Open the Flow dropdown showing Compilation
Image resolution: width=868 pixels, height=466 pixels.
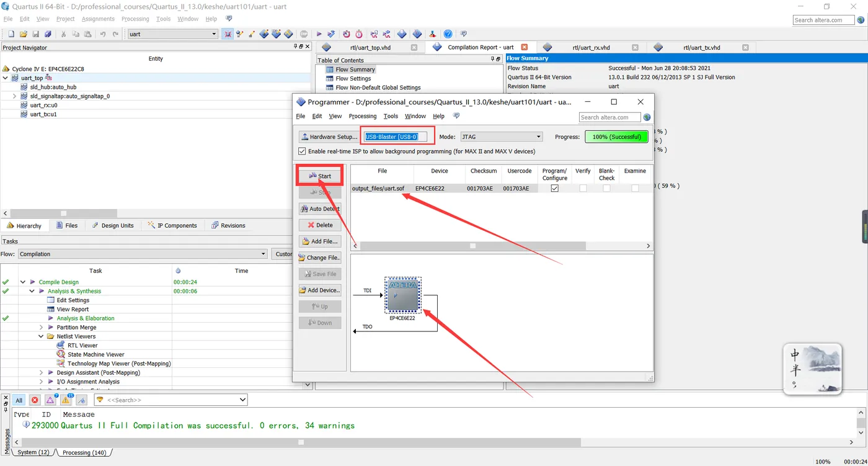[x=143, y=254]
